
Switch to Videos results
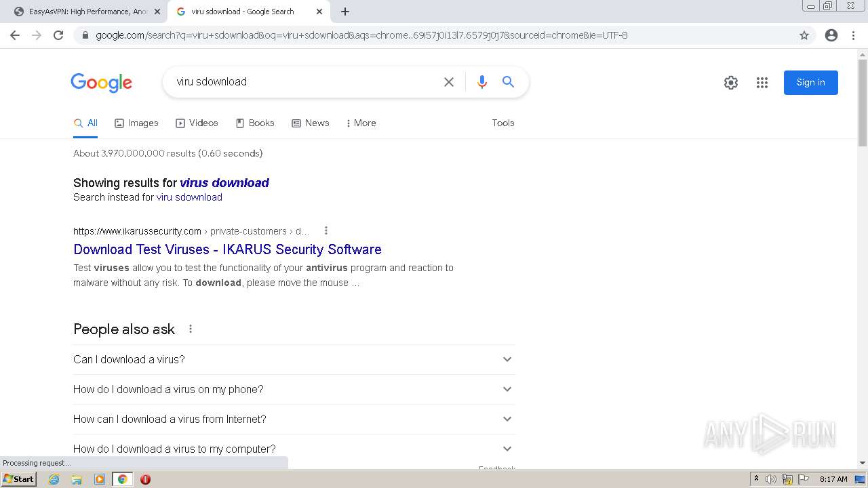point(197,123)
